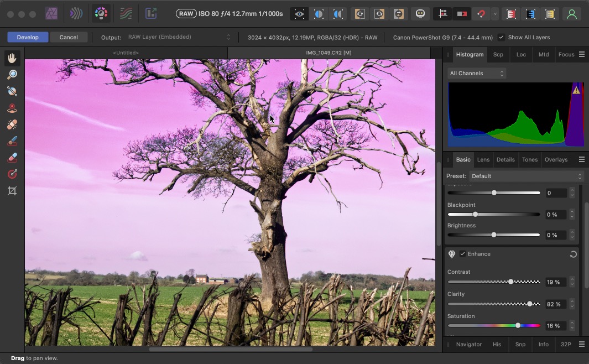Image resolution: width=589 pixels, height=364 pixels.
Task: Click the Cancel button
Action: pyautogui.click(x=69, y=37)
